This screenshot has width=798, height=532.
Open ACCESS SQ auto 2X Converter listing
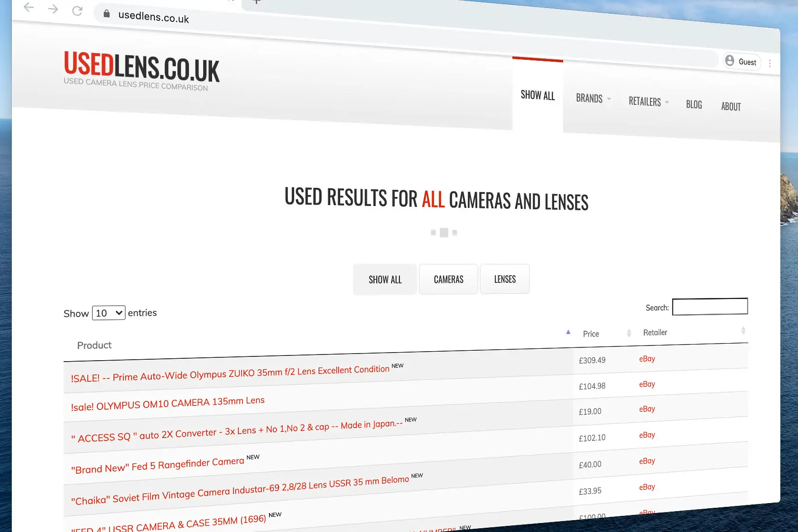pos(237,431)
